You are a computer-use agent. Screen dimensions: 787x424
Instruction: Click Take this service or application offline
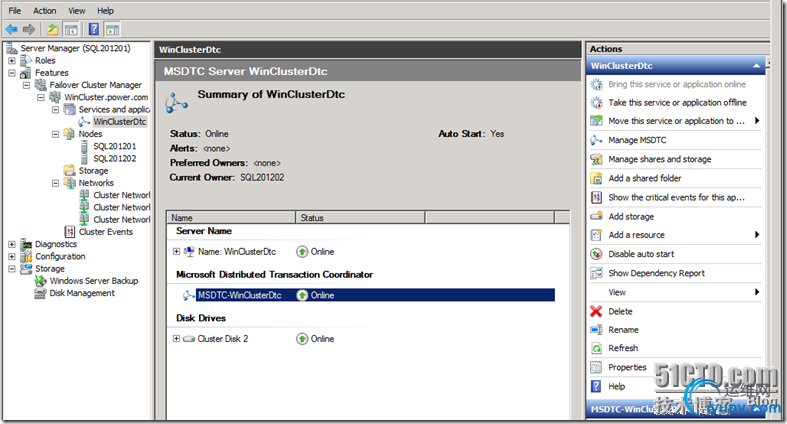(677, 102)
